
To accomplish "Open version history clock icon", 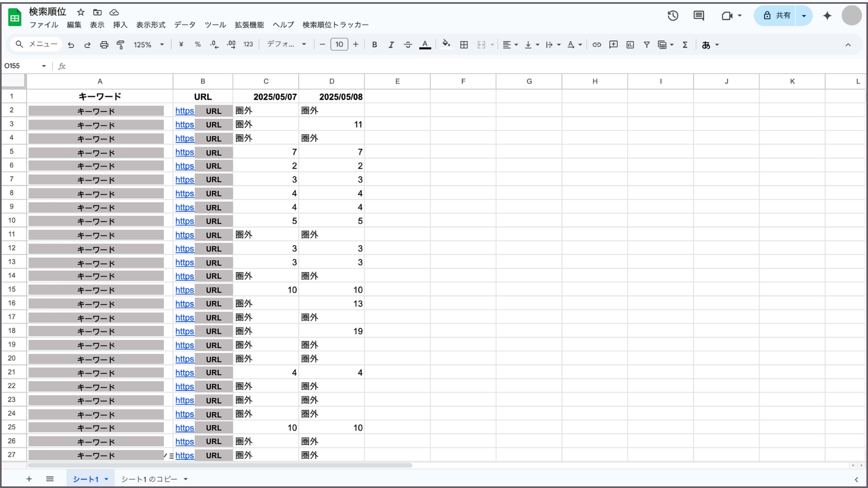I will [x=673, y=16].
